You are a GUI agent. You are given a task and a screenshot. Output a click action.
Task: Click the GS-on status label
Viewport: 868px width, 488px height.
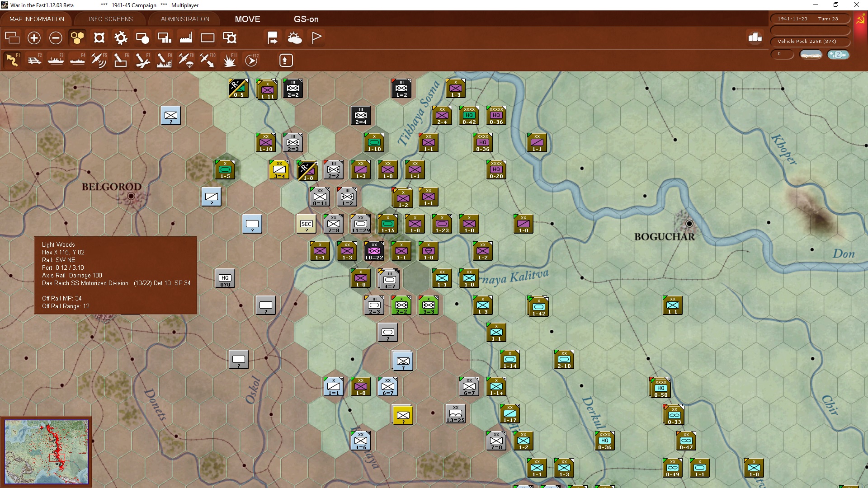[306, 19]
